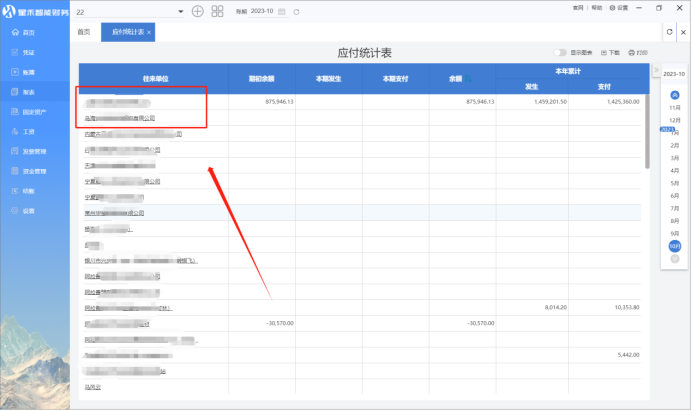Select 12月 in the month timeline

point(675,121)
